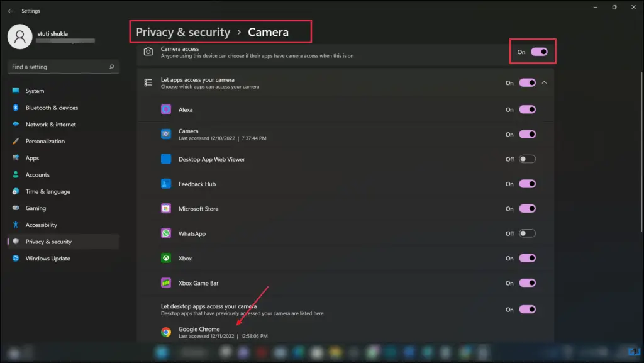Open Gaming settings category
This screenshot has width=644, height=363.
click(x=64, y=208)
